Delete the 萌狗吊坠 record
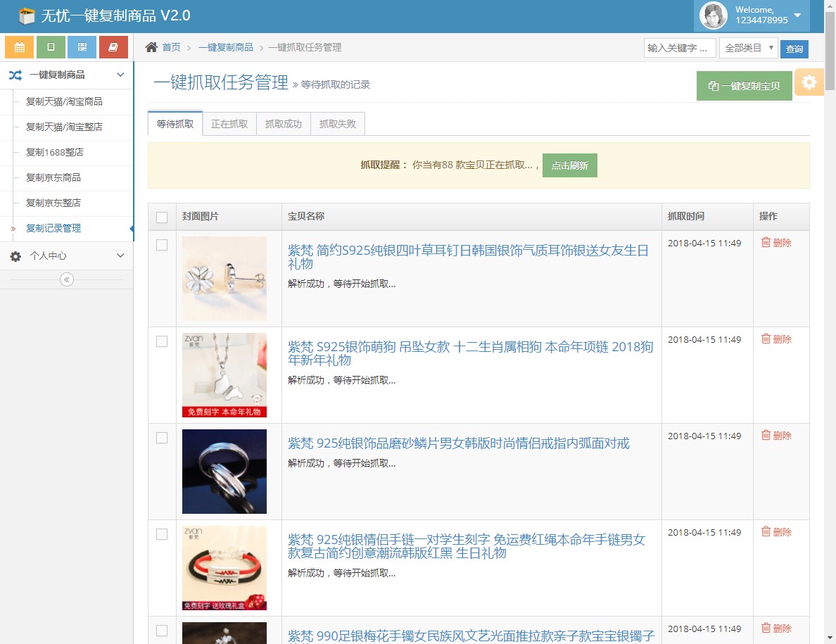The width and height of the screenshot is (836, 644). [776, 339]
